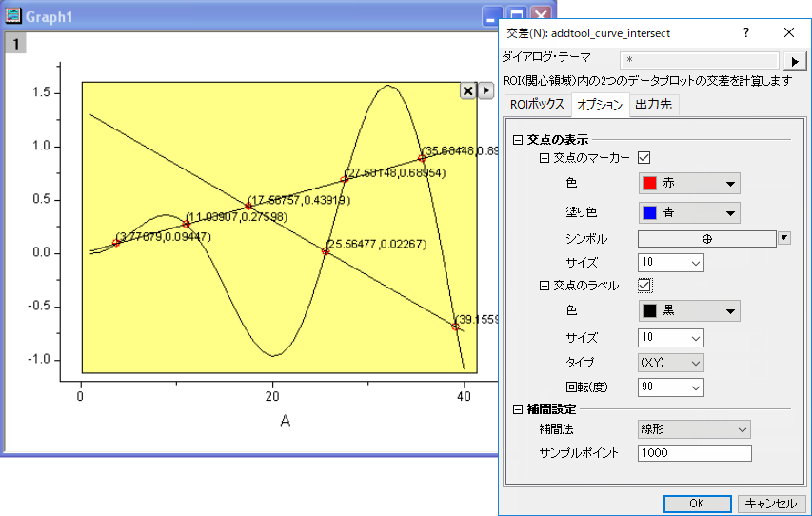Select intersection marker at 17.56757
This screenshot has width=812, height=516.
[x=248, y=207]
